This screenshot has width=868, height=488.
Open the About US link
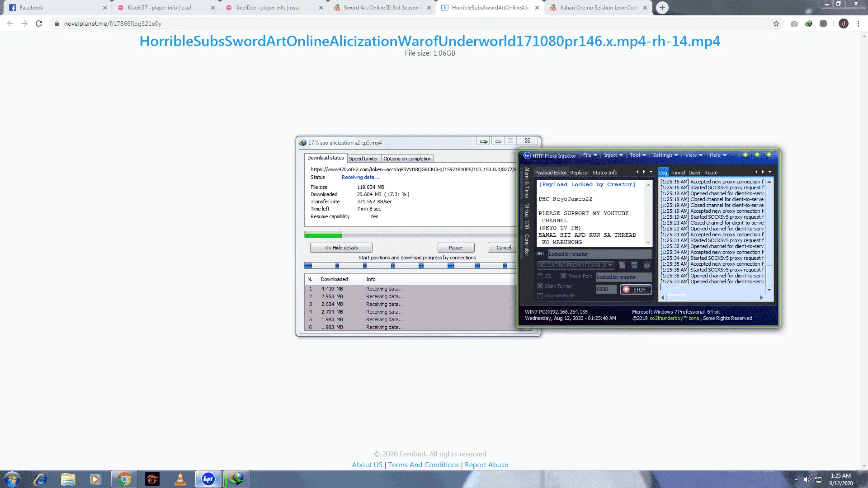367,465
